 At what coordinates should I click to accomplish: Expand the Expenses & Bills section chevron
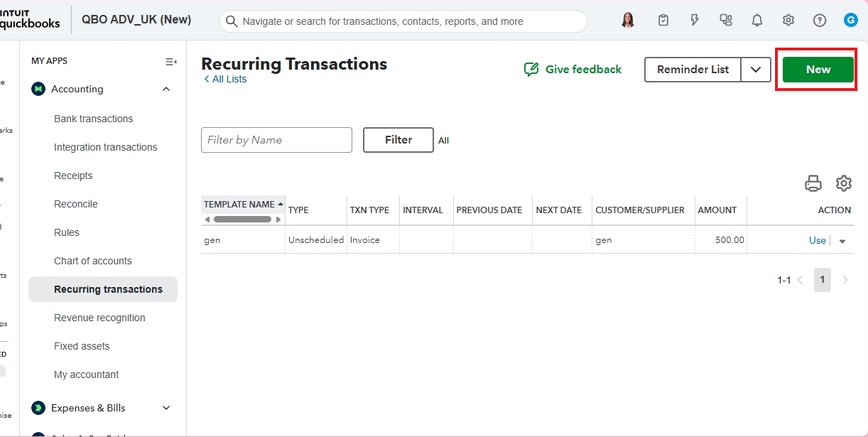(x=166, y=408)
